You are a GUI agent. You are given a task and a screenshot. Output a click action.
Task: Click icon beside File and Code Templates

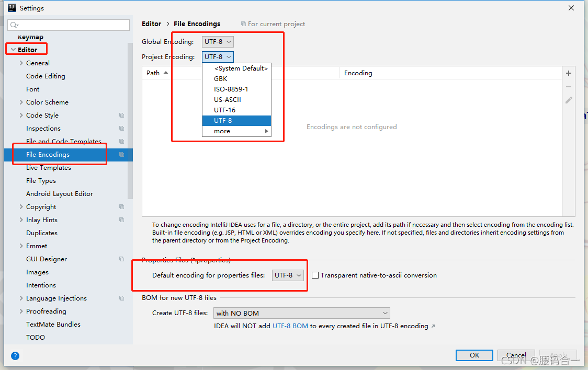click(x=121, y=141)
